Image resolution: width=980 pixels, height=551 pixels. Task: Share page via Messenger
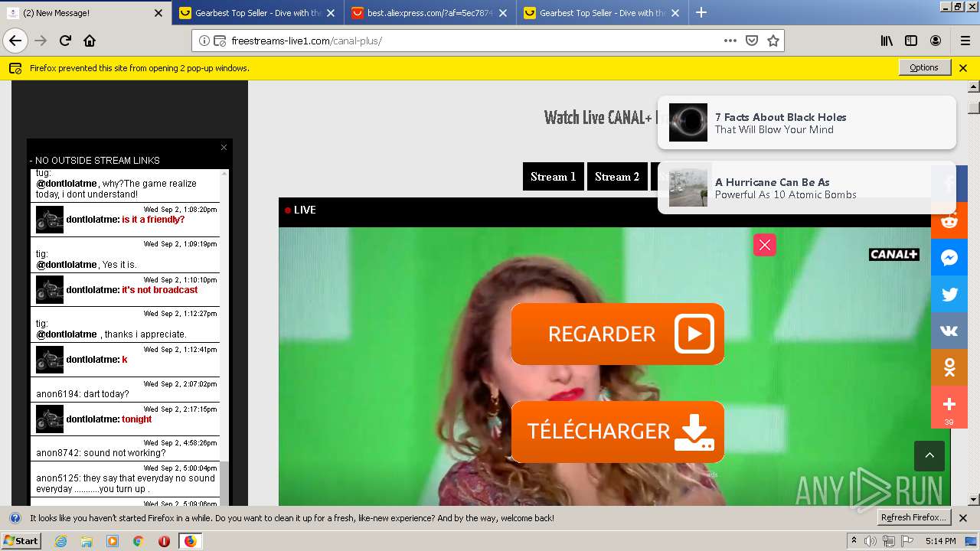[x=949, y=258]
